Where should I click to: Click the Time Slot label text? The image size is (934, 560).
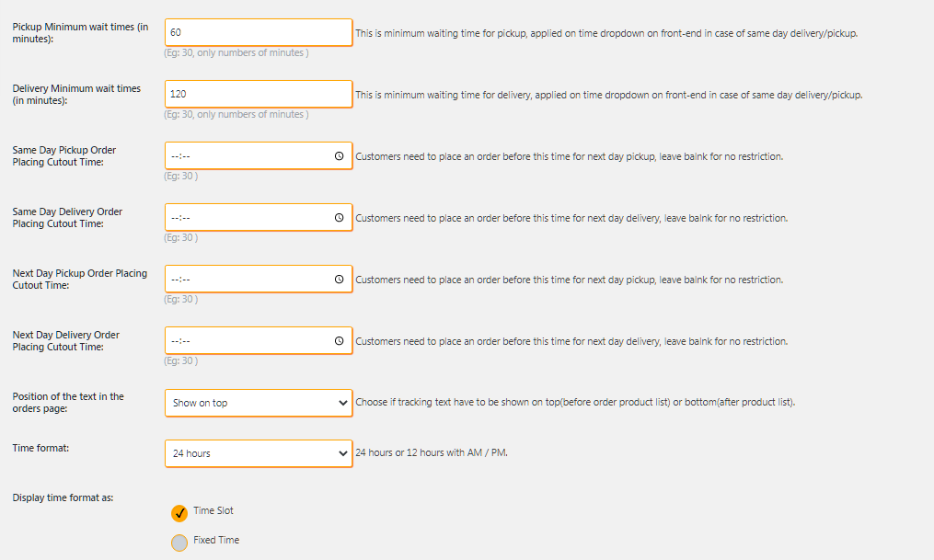coord(213,510)
